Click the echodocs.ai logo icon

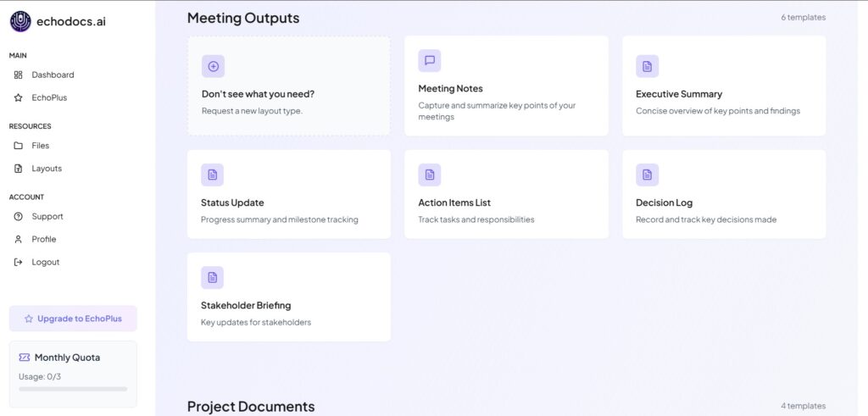tap(20, 21)
